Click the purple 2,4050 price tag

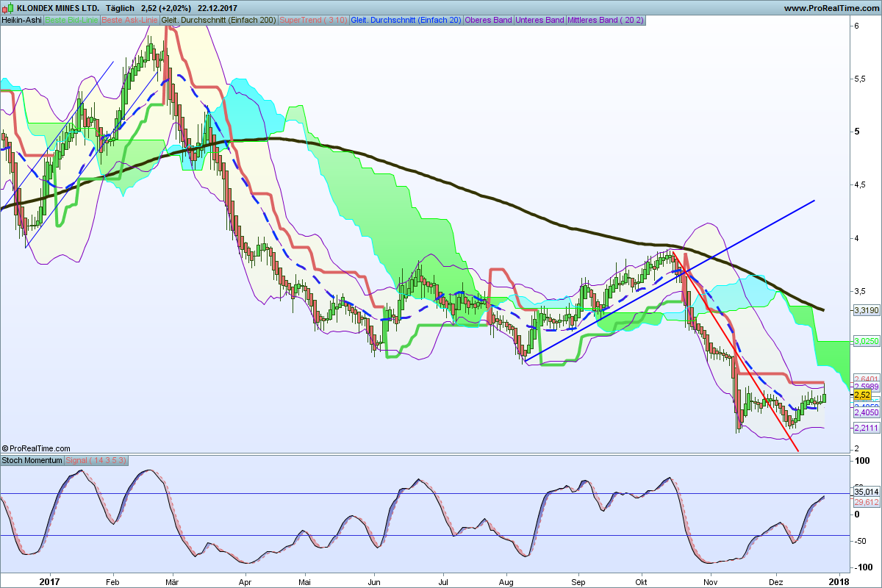pos(866,413)
